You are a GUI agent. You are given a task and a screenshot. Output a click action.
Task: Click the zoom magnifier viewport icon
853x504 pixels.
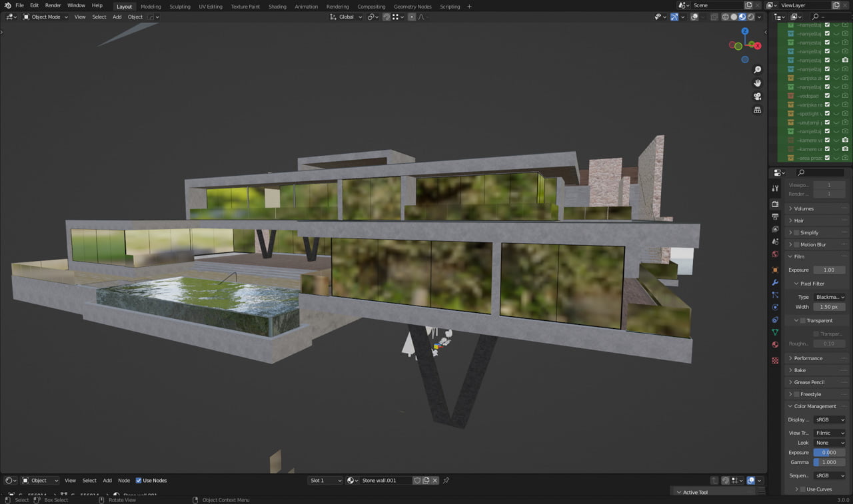758,70
